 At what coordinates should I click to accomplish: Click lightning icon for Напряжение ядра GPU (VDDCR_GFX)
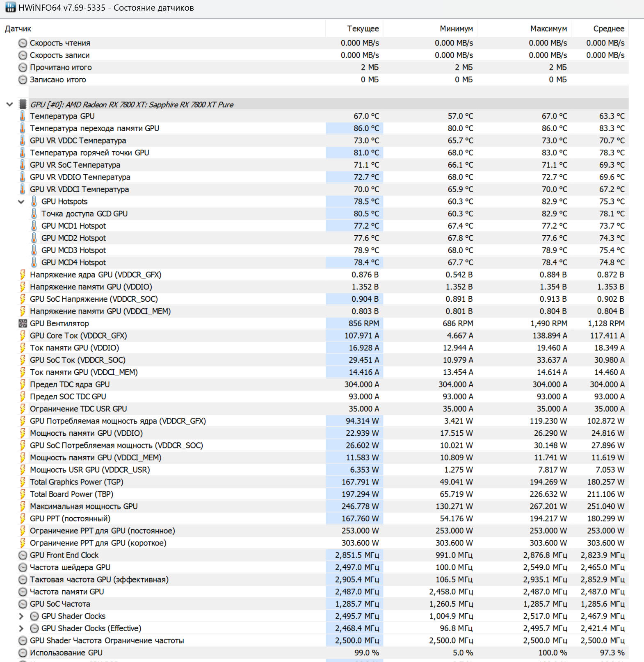[x=23, y=275]
